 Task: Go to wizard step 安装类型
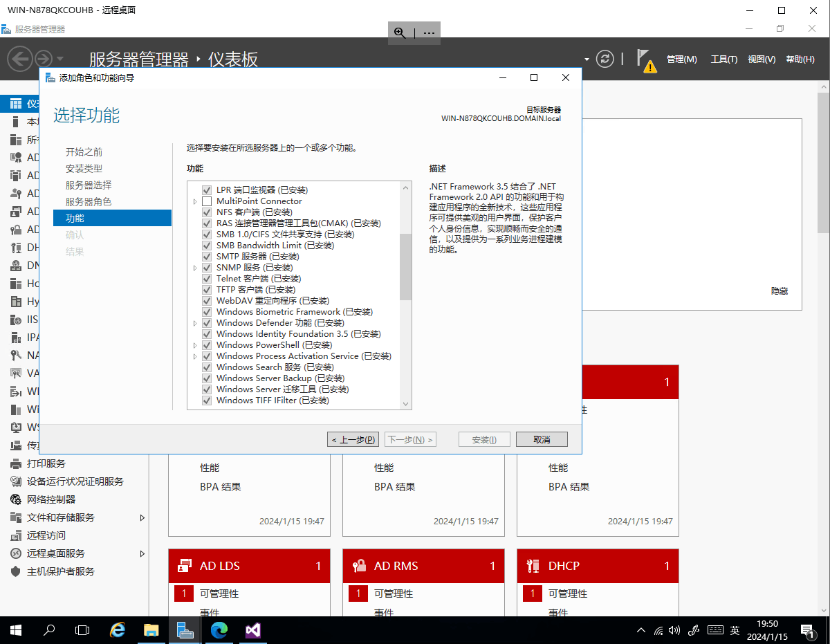tap(84, 168)
